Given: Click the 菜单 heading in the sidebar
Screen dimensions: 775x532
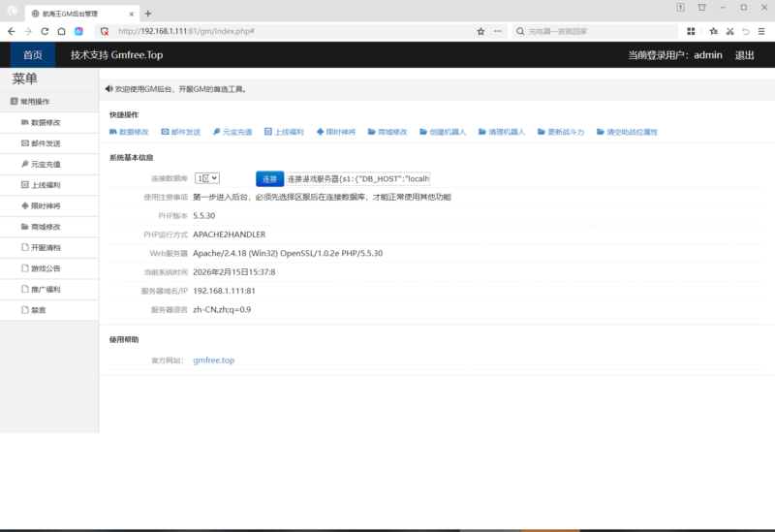Looking at the screenshot, I should tap(25, 78).
